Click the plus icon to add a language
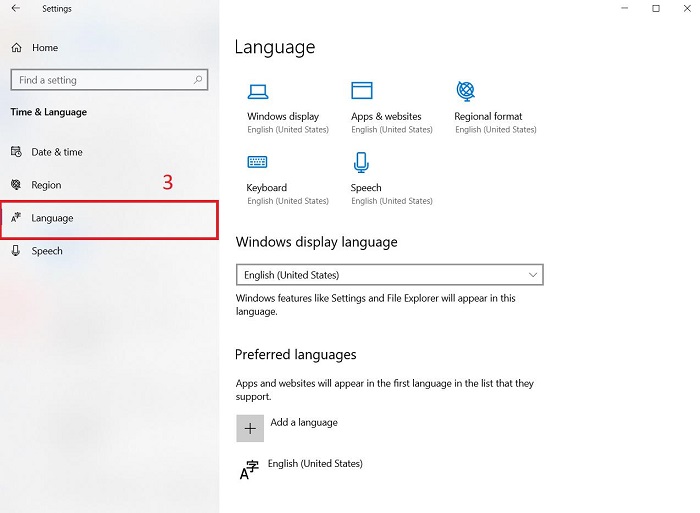The width and height of the screenshot is (700, 513). (250, 428)
